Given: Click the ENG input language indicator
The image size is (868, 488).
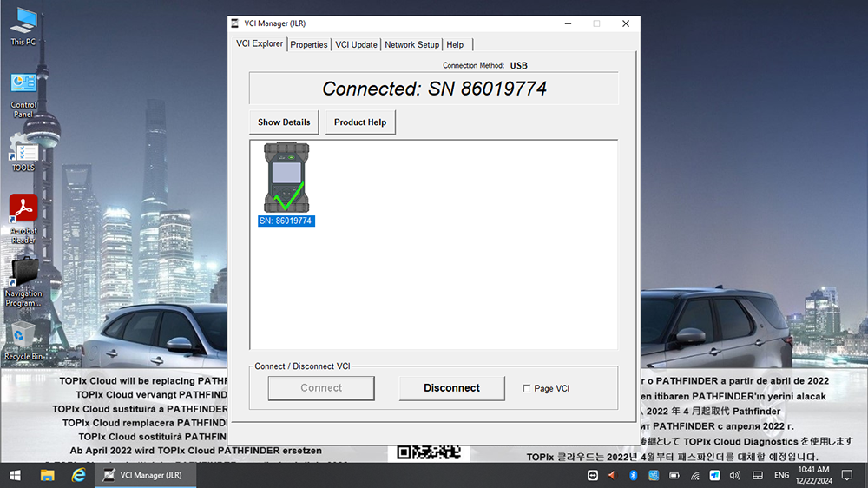Looking at the screenshot, I should tap(782, 475).
